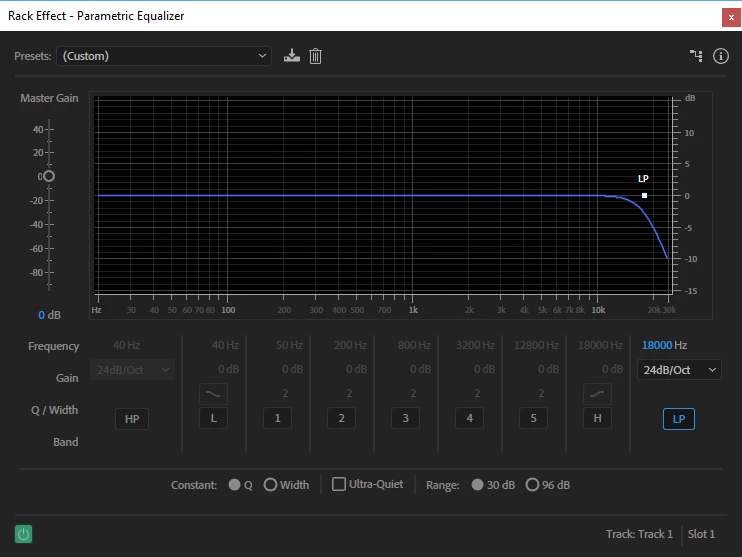
Task: Enable band 3
Action: (x=405, y=418)
